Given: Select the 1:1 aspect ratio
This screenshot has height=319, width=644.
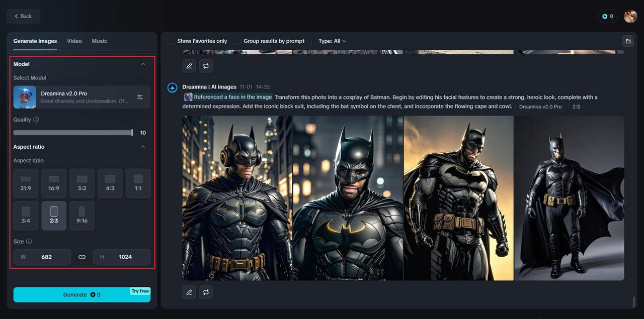Looking at the screenshot, I should 138,183.
